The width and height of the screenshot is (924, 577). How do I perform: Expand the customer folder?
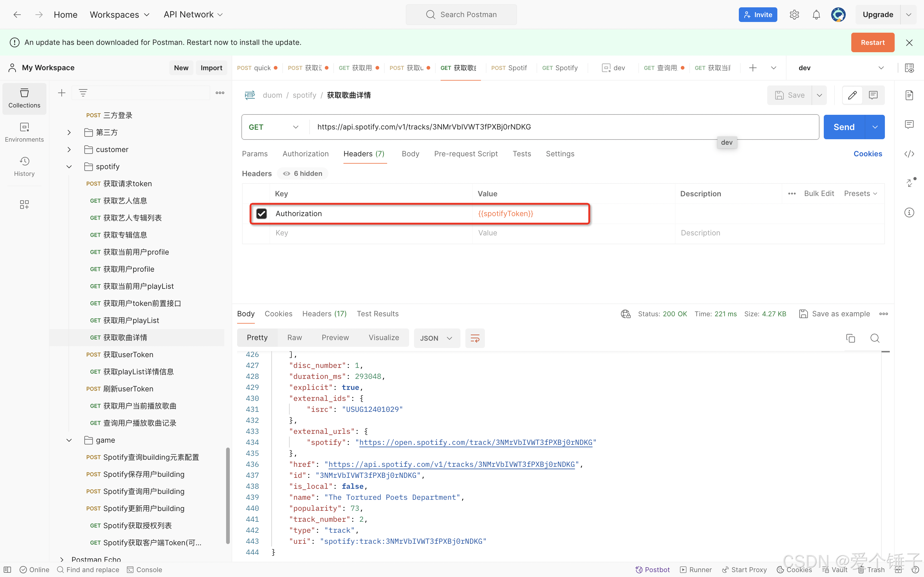69,150
